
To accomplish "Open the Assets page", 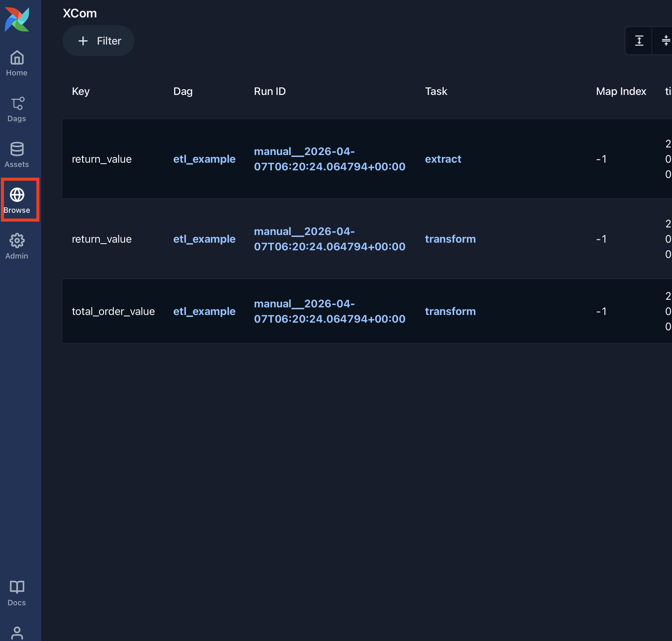I will pyautogui.click(x=17, y=155).
